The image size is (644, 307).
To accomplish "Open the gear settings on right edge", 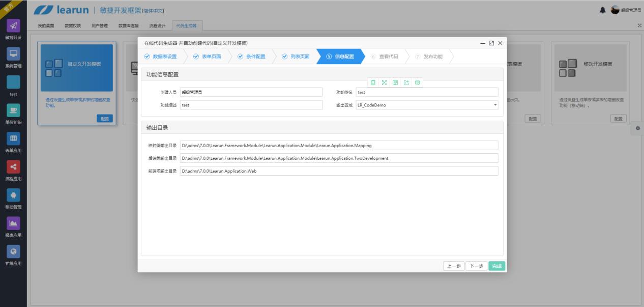I will point(638,128).
